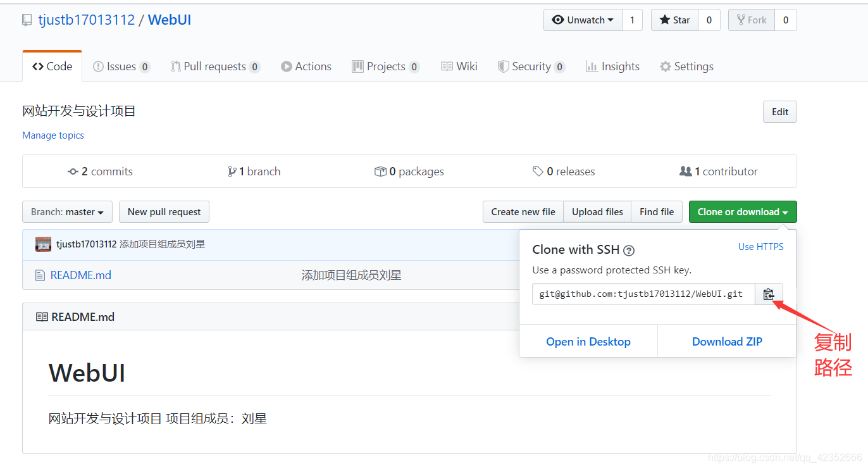868x469 pixels.
Task: Click the Fork button
Action: coord(752,20)
